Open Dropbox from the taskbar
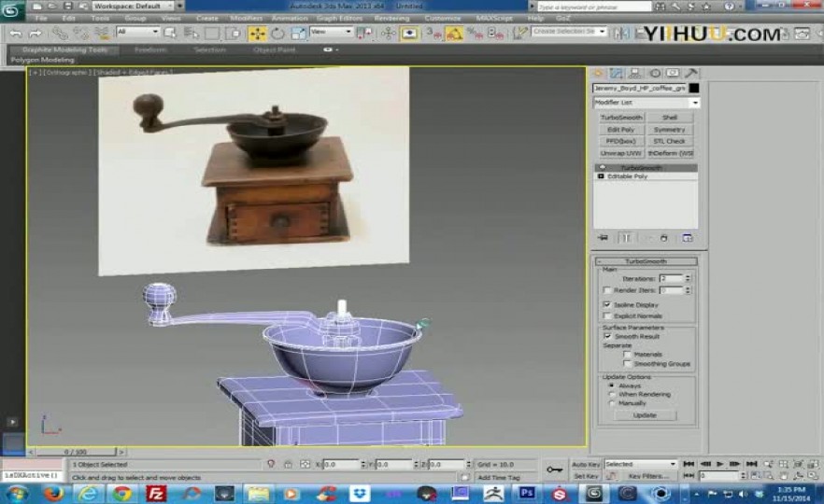824x504 pixels. (360, 494)
